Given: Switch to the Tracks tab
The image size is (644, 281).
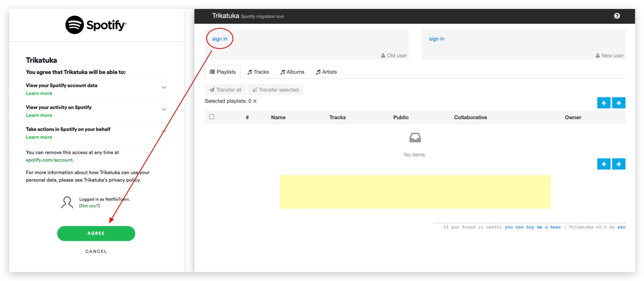Looking at the screenshot, I should click(258, 72).
